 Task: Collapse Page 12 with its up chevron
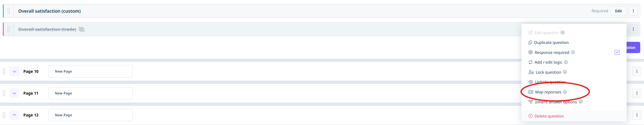(x=14, y=115)
